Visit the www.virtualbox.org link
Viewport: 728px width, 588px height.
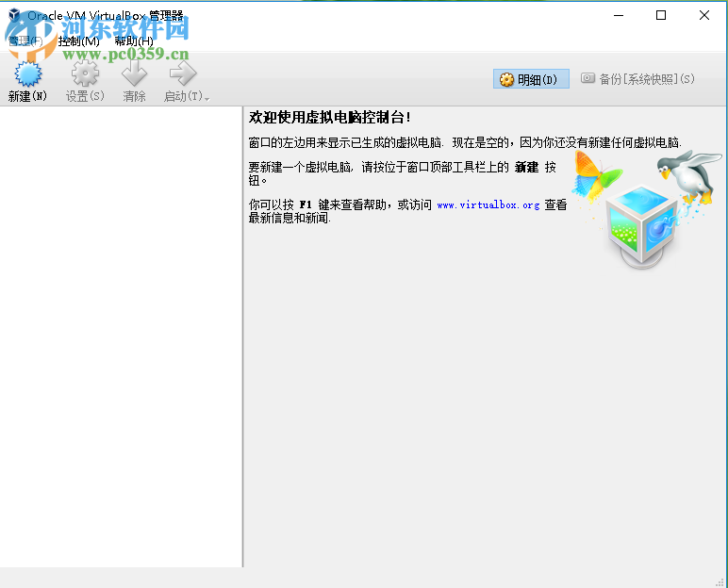pos(488,204)
